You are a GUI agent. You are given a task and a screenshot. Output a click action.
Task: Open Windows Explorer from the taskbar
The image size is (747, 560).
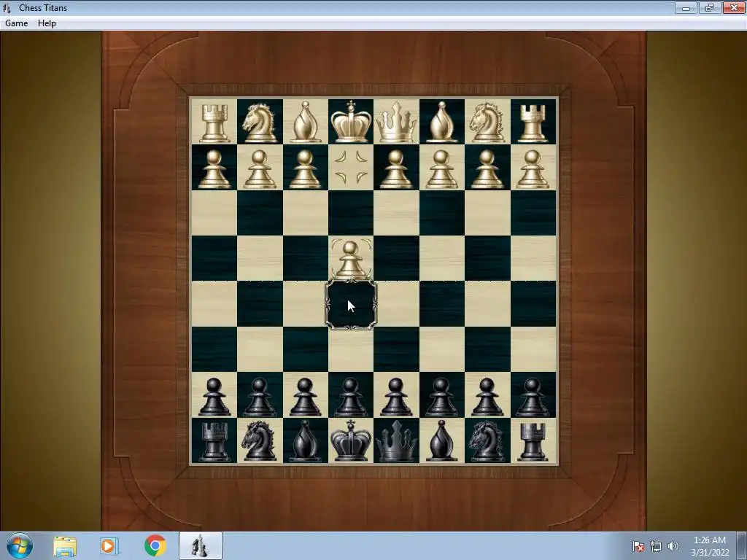[x=65, y=546]
